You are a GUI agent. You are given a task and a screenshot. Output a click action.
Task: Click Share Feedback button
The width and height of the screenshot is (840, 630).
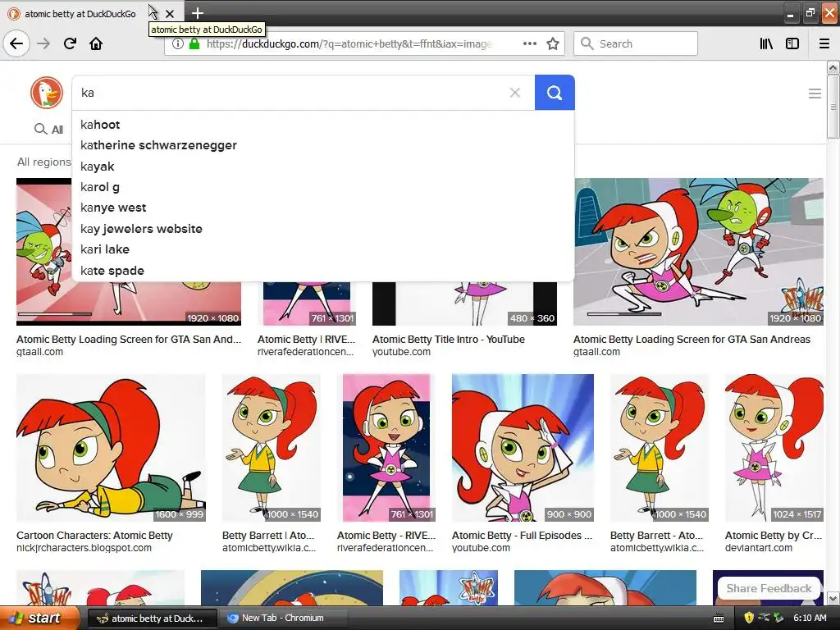tap(769, 588)
